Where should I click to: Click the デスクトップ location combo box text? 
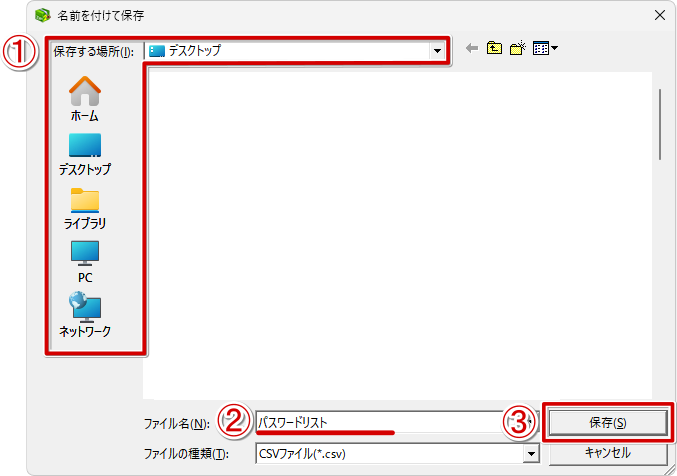194,51
